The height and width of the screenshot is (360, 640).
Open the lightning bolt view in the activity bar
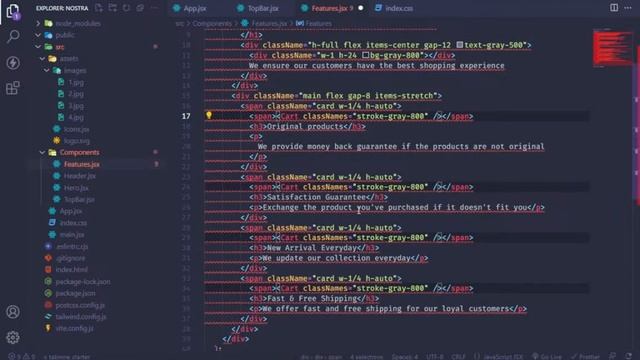pyautogui.click(x=13, y=62)
